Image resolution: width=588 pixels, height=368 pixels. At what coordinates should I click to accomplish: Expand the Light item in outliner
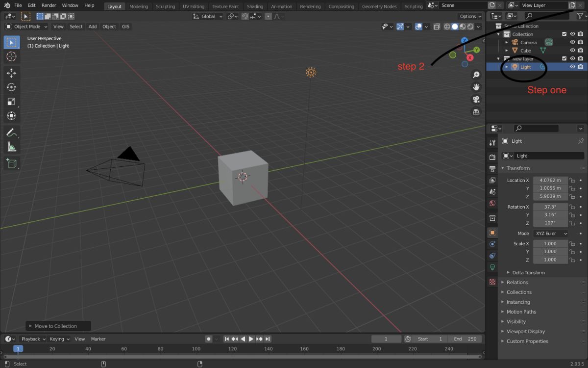coord(507,67)
